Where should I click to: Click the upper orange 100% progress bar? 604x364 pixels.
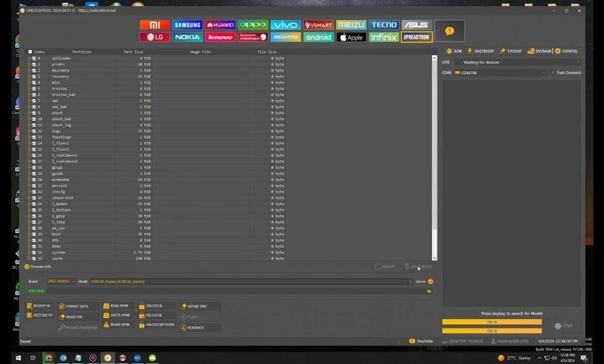click(492, 321)
